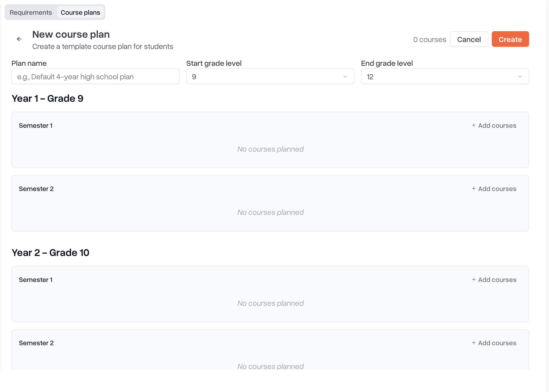The width and height of the screenshot is (549, 392).
Task: Click plus icon in Grade 10 Semester 1
Action: pos(474,280)
